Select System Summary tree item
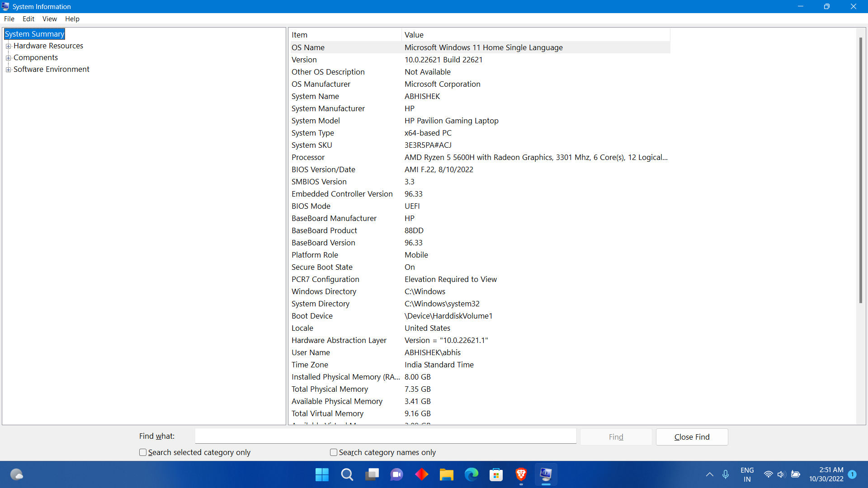Screen dimensions: 868x488 coord(34,34)
